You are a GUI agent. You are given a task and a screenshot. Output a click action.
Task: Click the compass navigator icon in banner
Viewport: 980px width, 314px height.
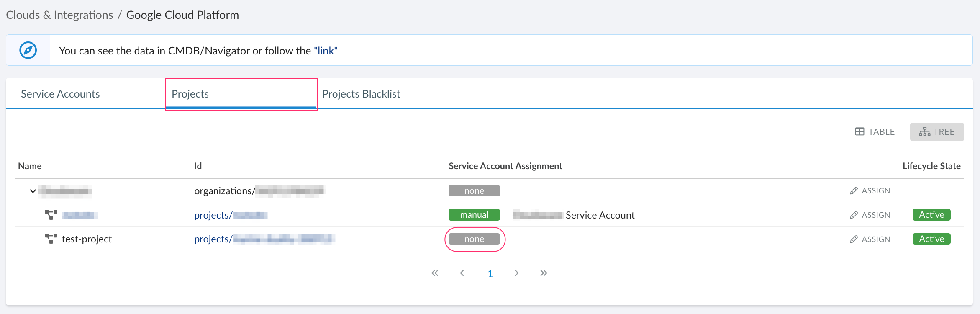click(x=28, y=50)
